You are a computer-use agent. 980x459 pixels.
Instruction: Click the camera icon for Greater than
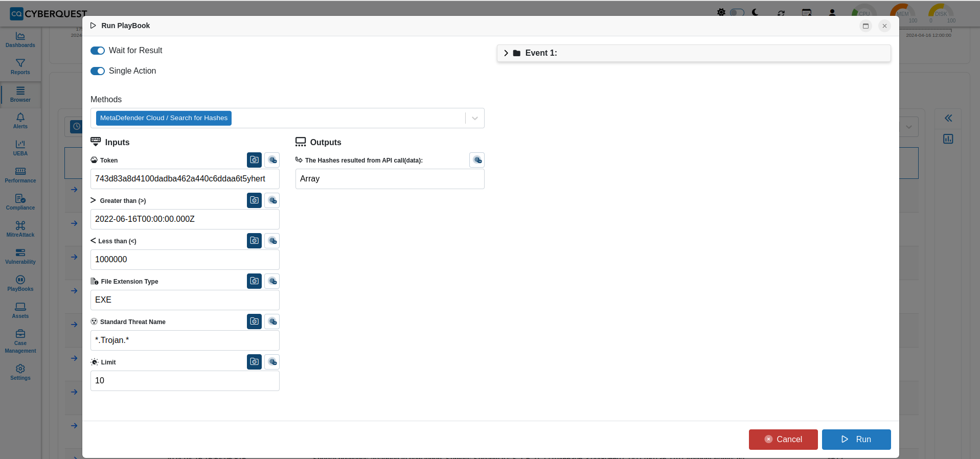pos(254,200)
